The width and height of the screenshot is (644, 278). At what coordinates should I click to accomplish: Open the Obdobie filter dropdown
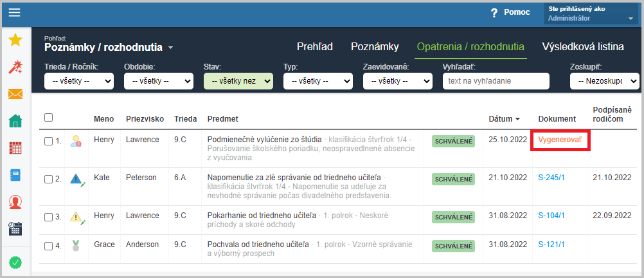coord(159,81)
